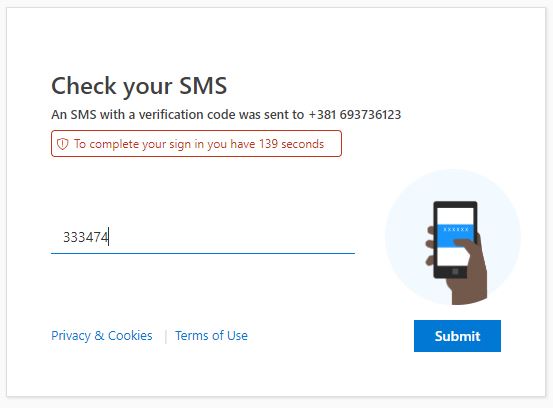Click the phone number +381 693736123

[355, 115]
